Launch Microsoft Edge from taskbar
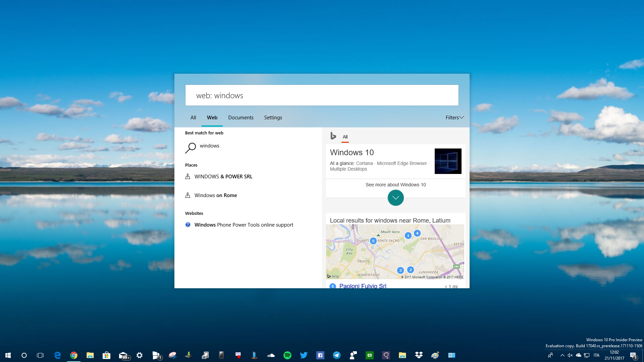This screenshot has width=644, height=362. pos(57,355)
